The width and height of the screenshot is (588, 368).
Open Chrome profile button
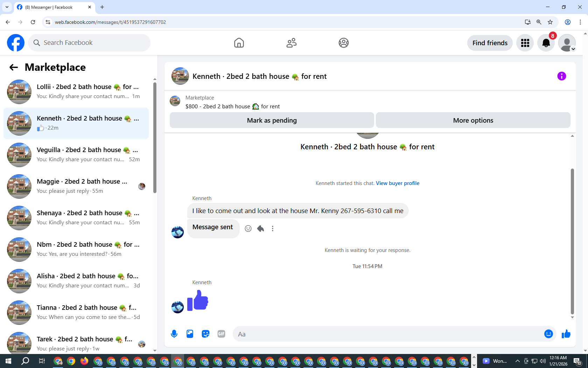[568, 22]
